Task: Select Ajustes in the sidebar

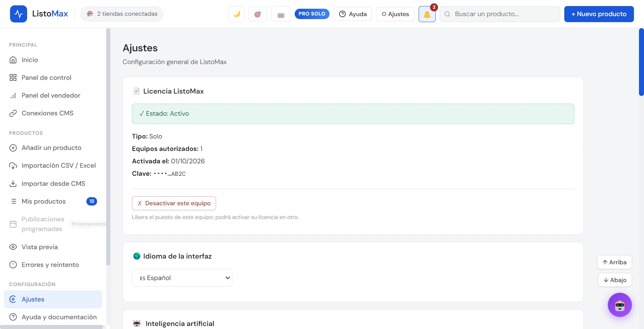Action: coord(53,299)
